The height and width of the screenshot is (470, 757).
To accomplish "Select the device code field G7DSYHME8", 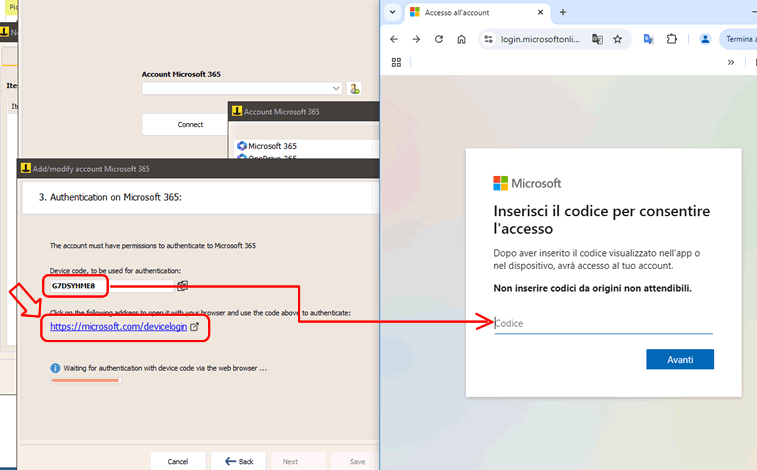I will point(111,286).
